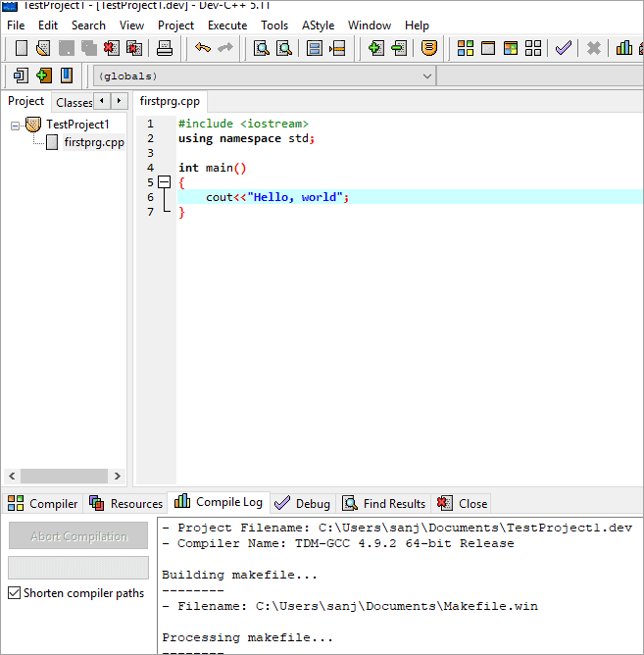Image resolution: width=644 pixels, height=655 pixels.
Task: Switch to the Classes tab
Action: pyautogui.click(x=74, y=102)
